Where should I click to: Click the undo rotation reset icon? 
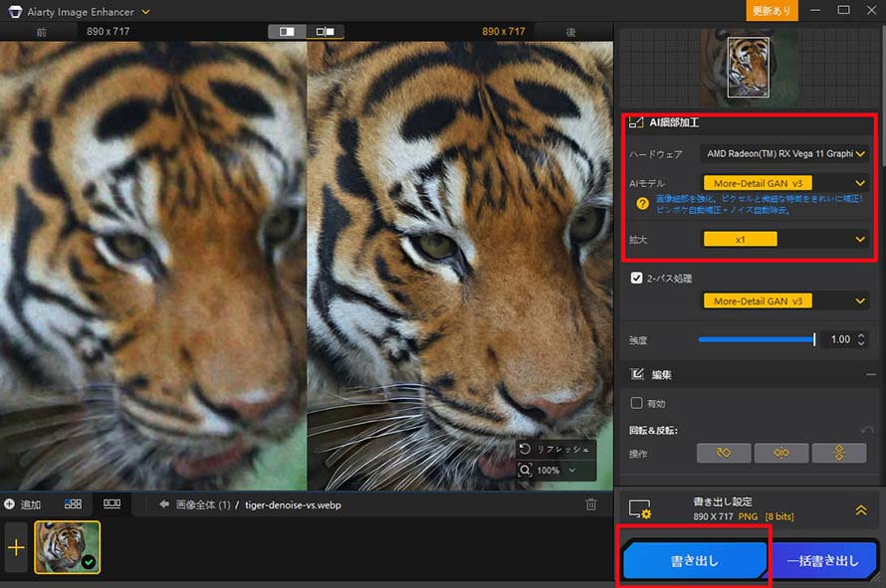[866, 431]
